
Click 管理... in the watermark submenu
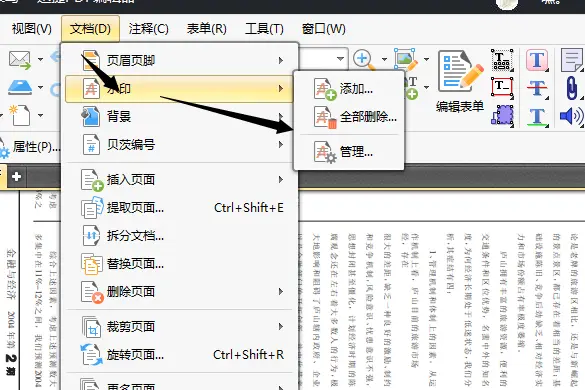(x=349, y=152)
